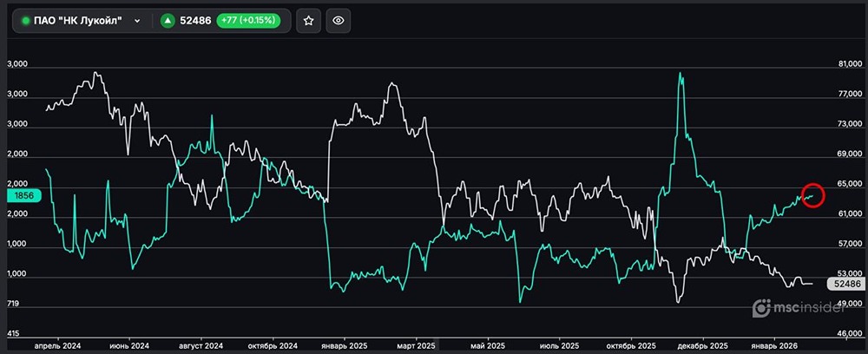Click the 719 left-axis scale label
Viewport: 868px width, 354px height.
(13, 304)
